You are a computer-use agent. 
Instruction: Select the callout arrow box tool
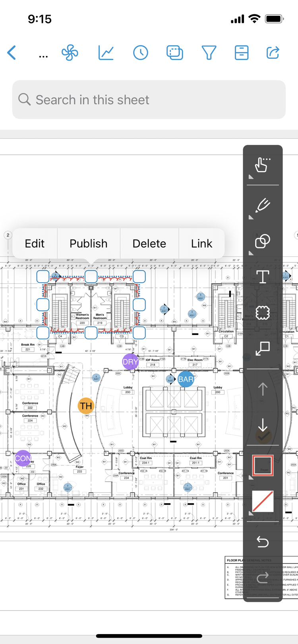[x=263, y=348]
